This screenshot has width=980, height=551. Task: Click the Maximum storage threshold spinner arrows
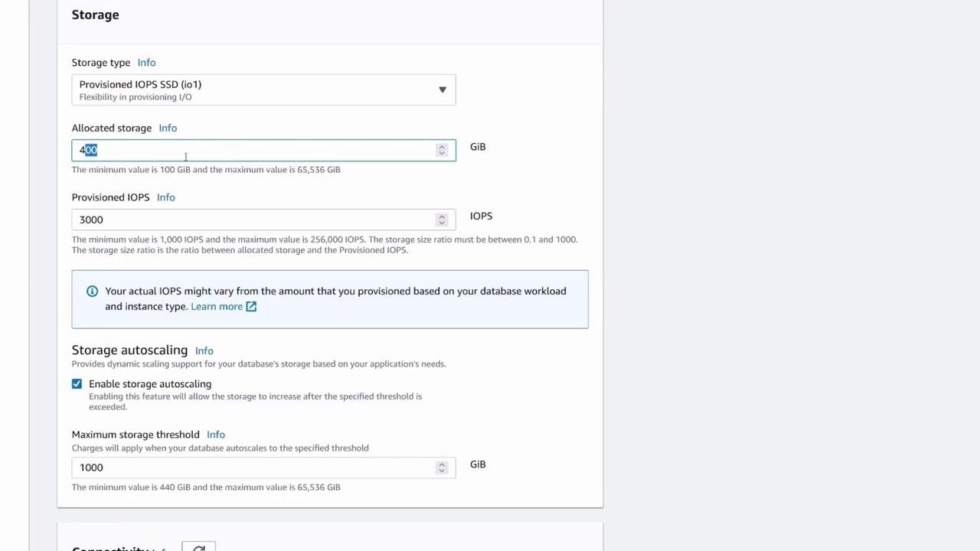point(442,468)
